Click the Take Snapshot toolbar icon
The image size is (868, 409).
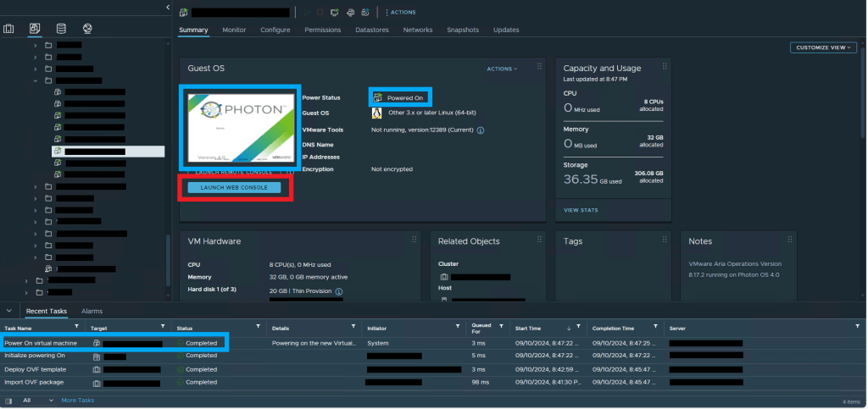(364, 13)
